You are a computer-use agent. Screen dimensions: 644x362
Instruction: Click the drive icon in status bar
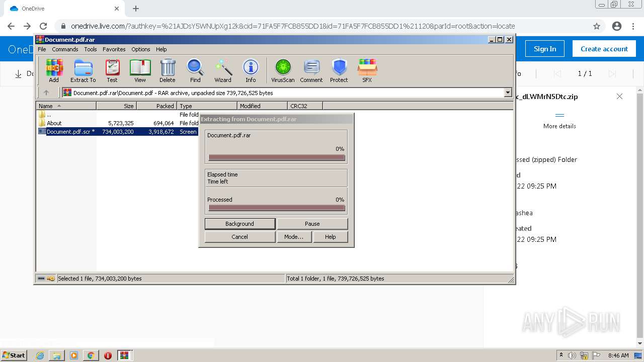pyautogui.click(x=41, y=279)
